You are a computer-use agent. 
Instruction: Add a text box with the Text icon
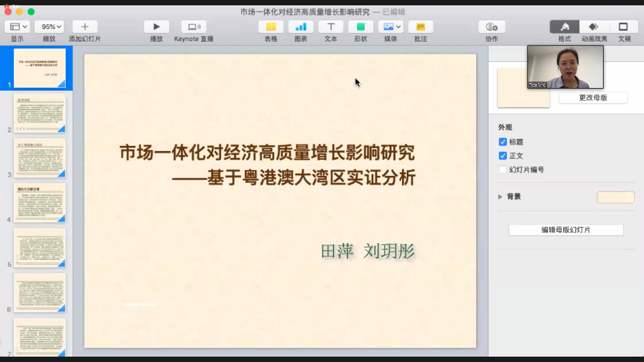331,27
